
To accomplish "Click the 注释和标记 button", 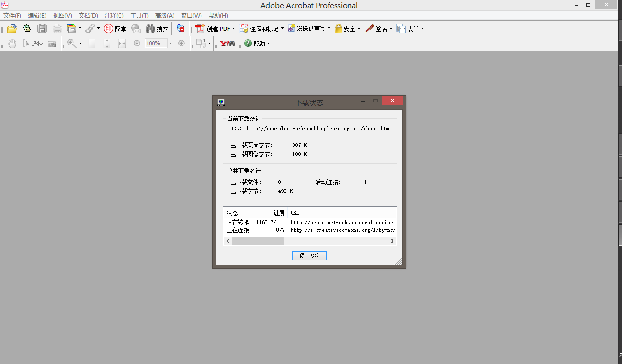I will pyautogui.click(x=259, y=28).
